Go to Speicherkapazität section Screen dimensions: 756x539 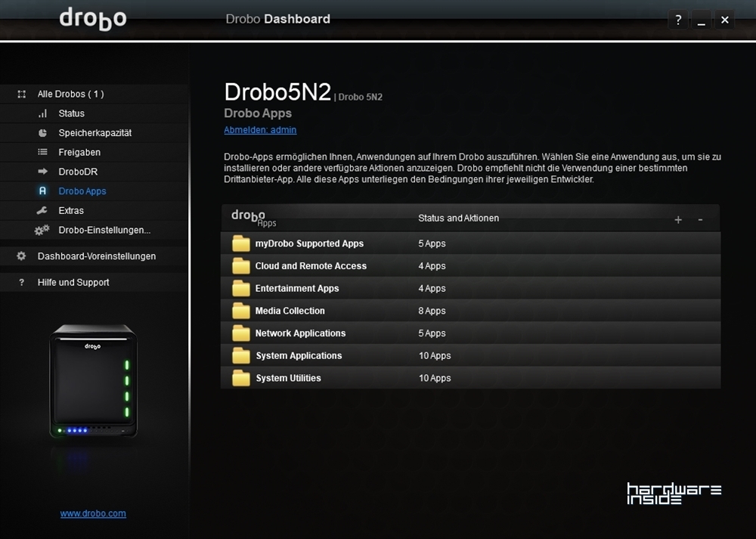tap(94, 132)
